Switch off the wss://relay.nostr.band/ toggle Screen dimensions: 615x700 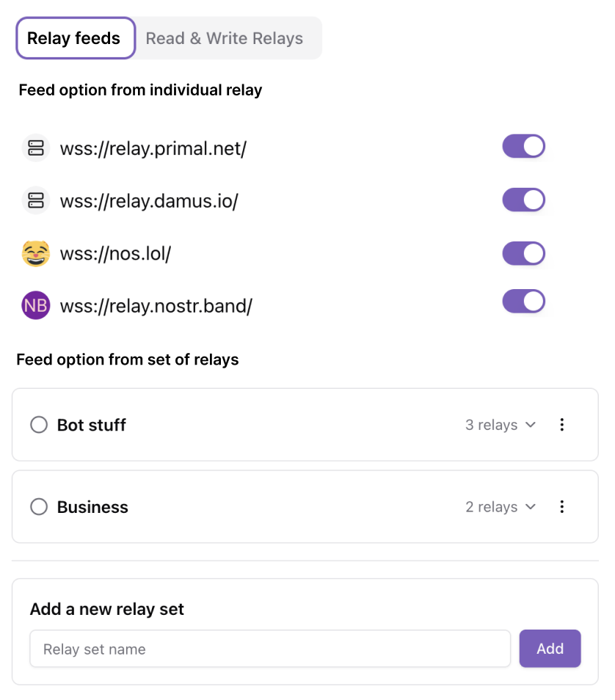[523, 302]
